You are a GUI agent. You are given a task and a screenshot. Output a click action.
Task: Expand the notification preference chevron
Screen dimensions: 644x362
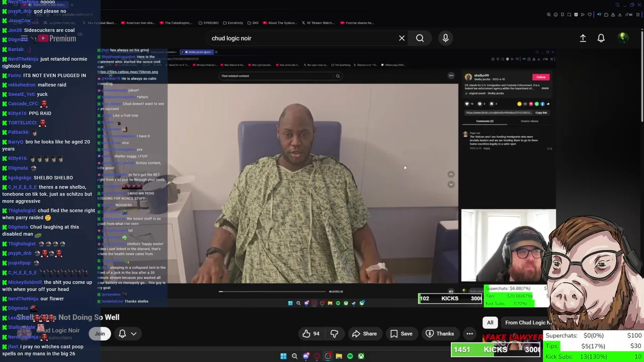(x=133, y=334)
